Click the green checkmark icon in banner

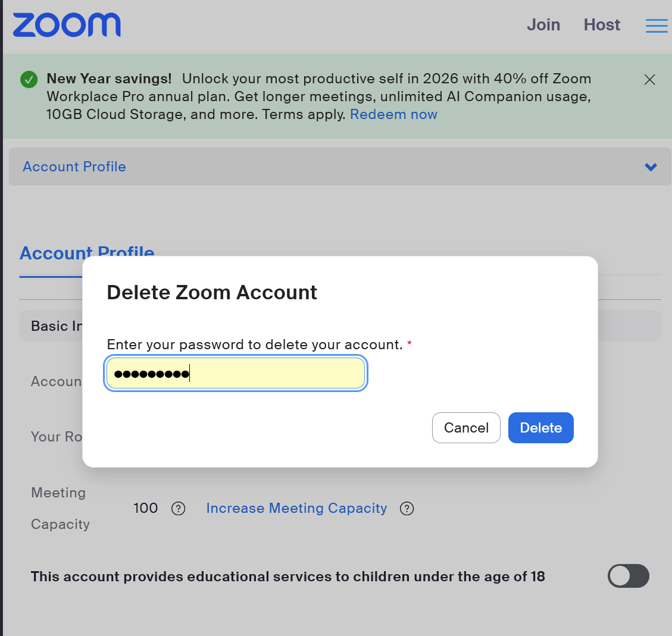29,79
